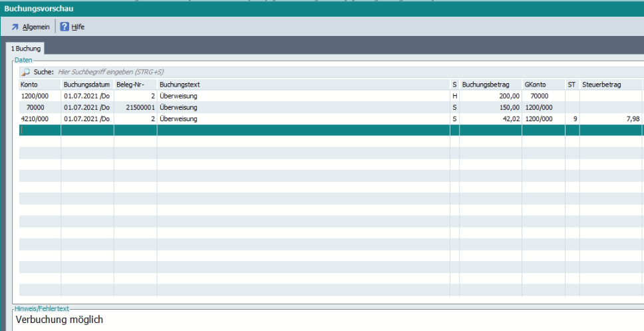The width and height of the screenshot is (644, 331).
Task: Open the Allgemein menu
Action: point(36,27)
